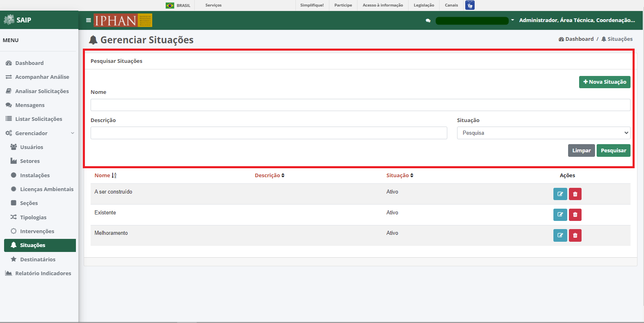This screenshot has height=323, width=644.
Task: Click the 'Existente' name cell
Action: click(105, 213)
